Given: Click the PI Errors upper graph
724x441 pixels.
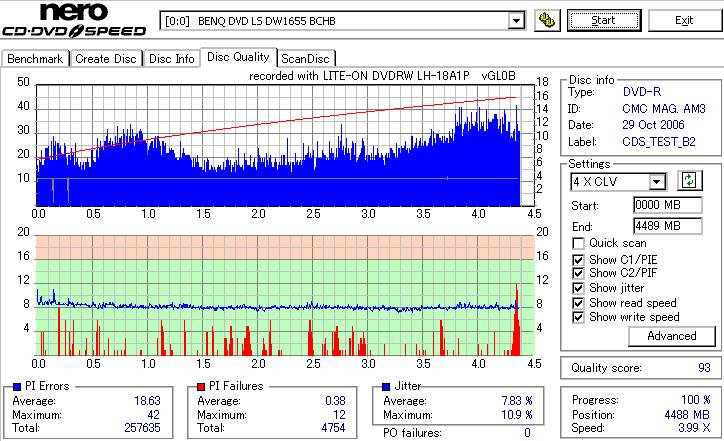Looking at the screenshot, I should 285,145.
